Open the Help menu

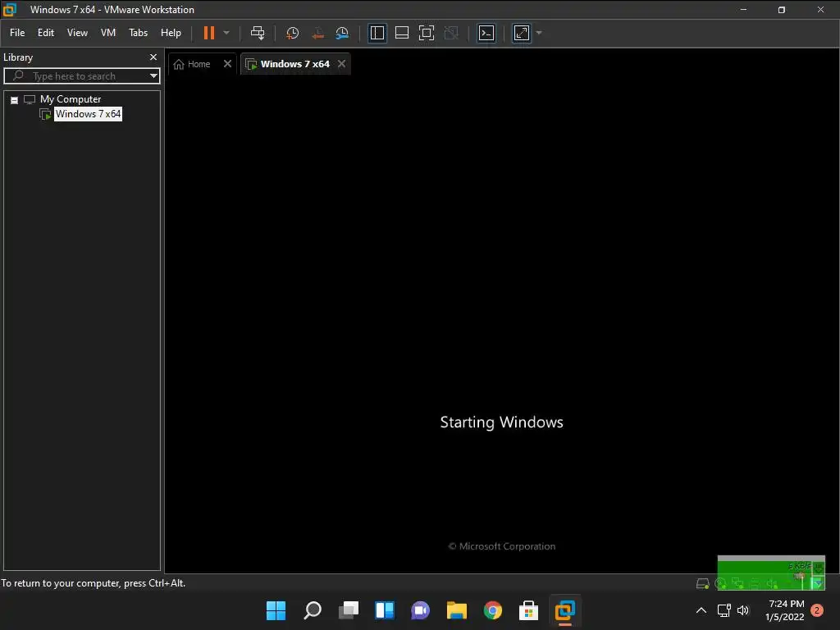point(171,33)
